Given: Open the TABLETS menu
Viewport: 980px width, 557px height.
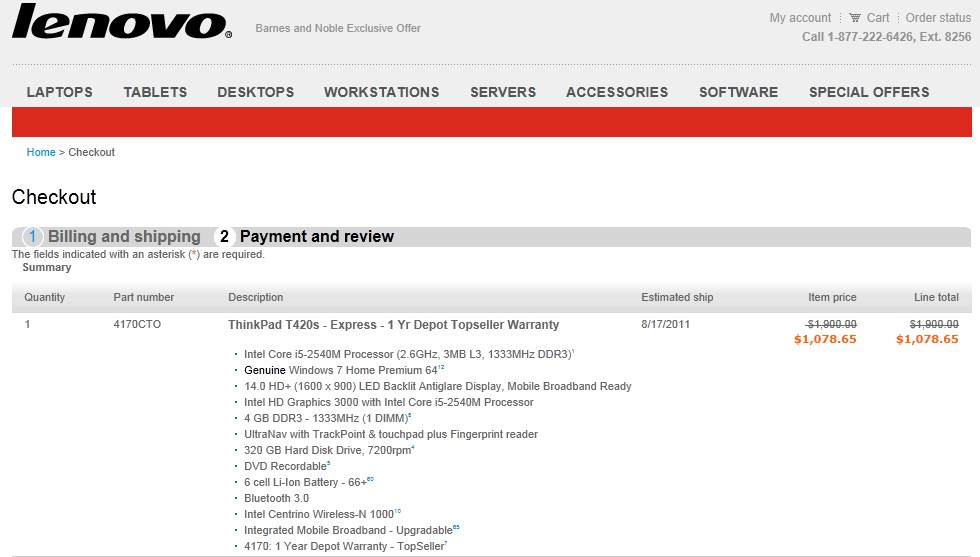Looking at the screenshot, I should click(x=155, y=92).
